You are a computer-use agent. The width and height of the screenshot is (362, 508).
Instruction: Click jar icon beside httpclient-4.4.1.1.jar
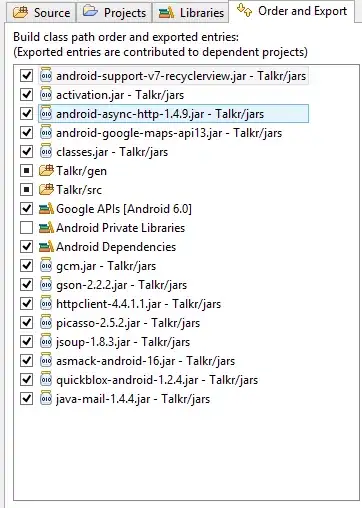[46, 303]
